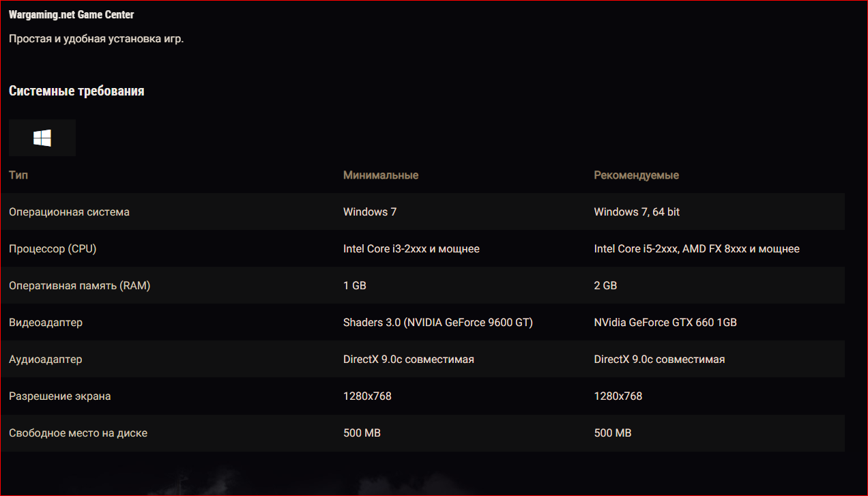Select the Операционная система row label
This screenshot has width=868, height=496.
coord(69,212)
